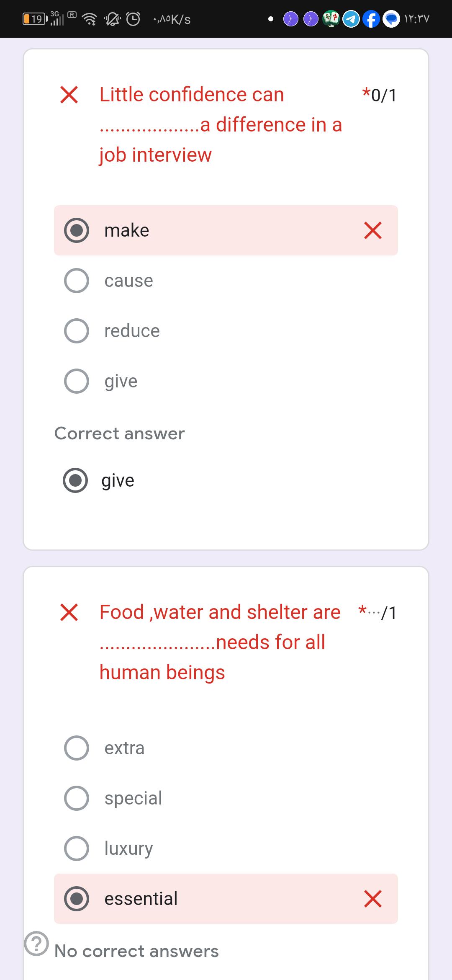Open the help question mark icon
452x980 pixels.
pyautogui.click(x=36, y=944)
